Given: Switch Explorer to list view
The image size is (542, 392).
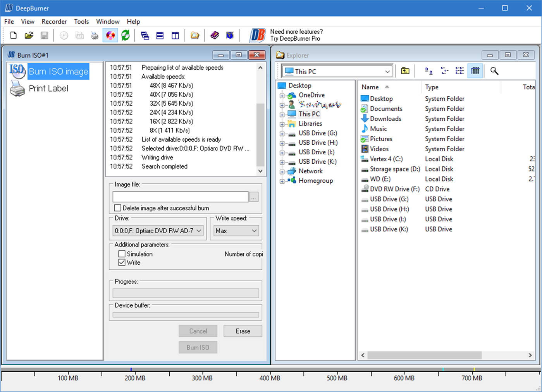Looking at the screenshot, I should click(x=460, y=71).
